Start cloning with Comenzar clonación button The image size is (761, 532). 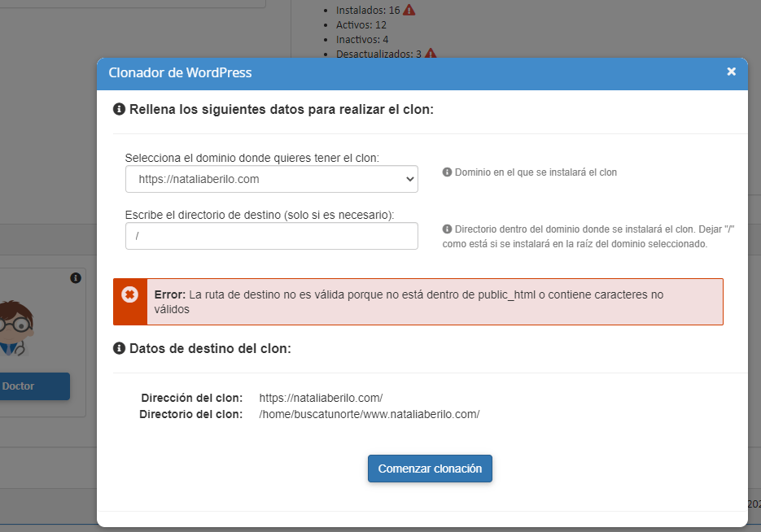tap(430, 469)
